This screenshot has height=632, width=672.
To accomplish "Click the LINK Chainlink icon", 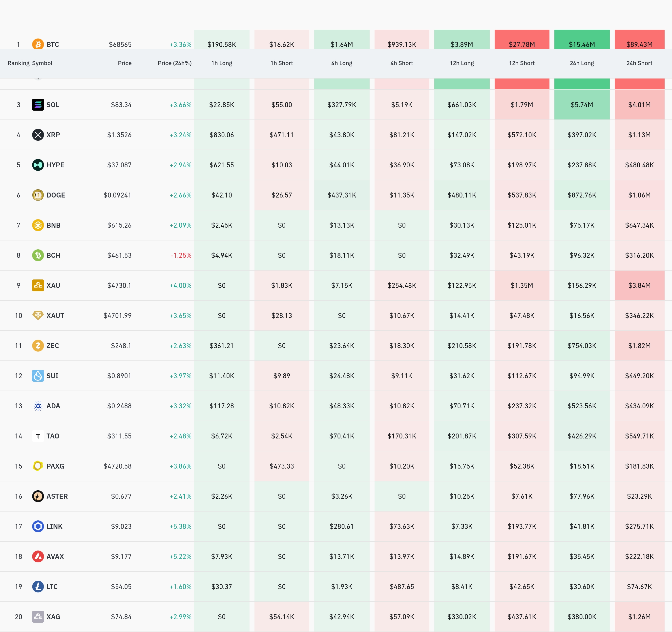I will 38,526.
